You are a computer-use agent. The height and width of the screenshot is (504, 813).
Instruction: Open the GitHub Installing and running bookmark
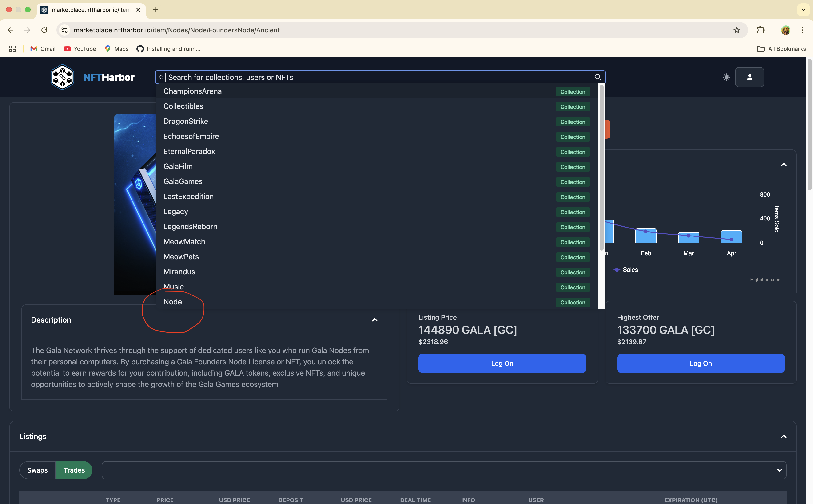(168, 49)
